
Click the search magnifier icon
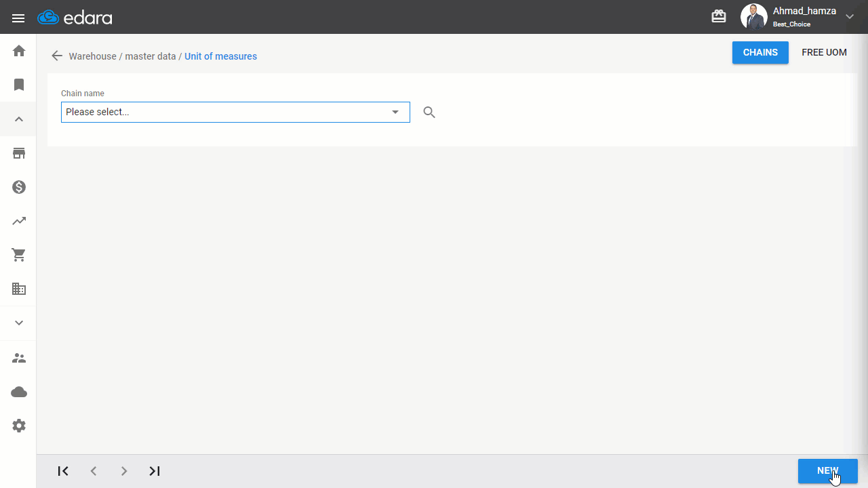(429, 113)
